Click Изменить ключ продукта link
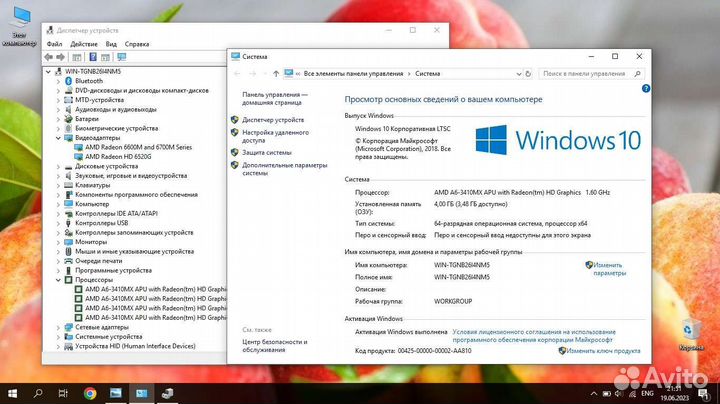The image size is (720, 404). click(603, 351)
